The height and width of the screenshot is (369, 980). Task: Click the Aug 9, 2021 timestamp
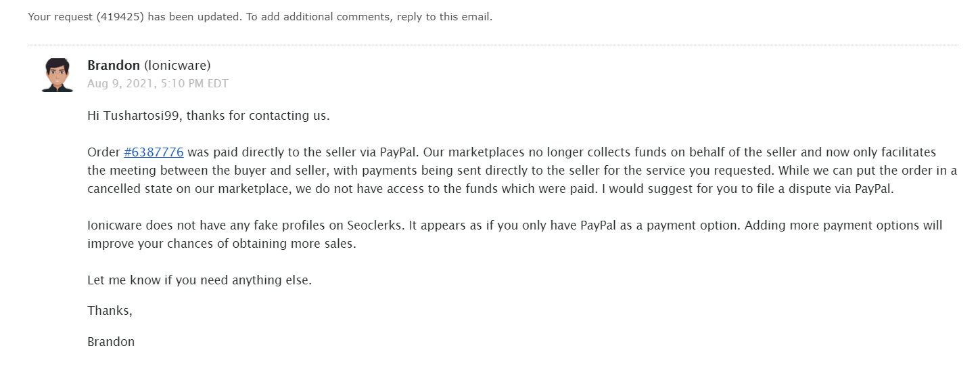coord(158,84)
